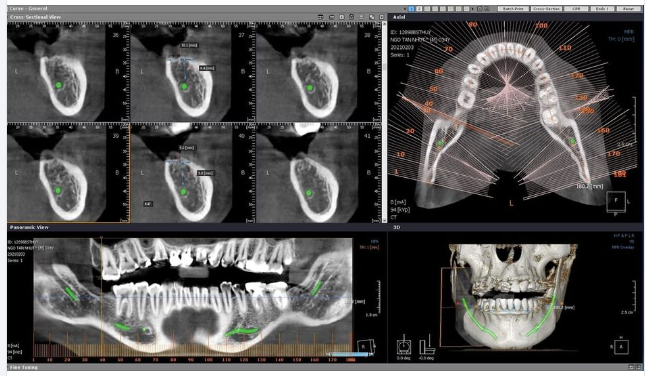Click the 180.2 [mm] label in Axial view
Viewport: 645px width, 376px height.
pyautogui.click(x=590, y=186)
